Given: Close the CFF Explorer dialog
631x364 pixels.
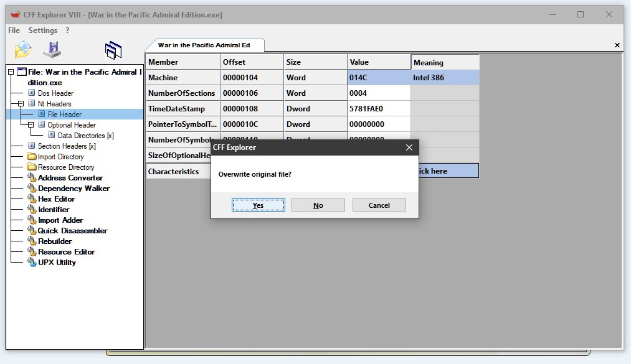Looking at the screenshot, I should click(409, 147).
